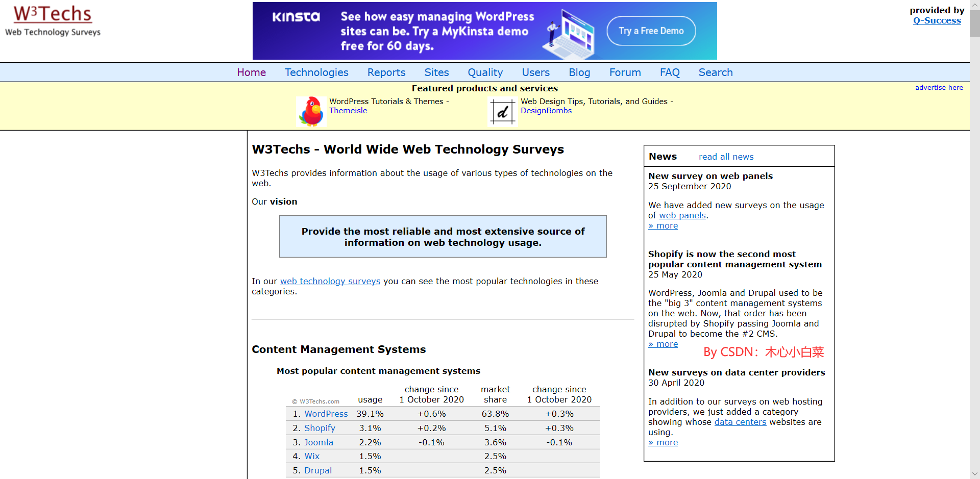The width and height of the screenshot is (980, 479).
Task: Open the Forum menu item
Action: [x=625, y=72]
